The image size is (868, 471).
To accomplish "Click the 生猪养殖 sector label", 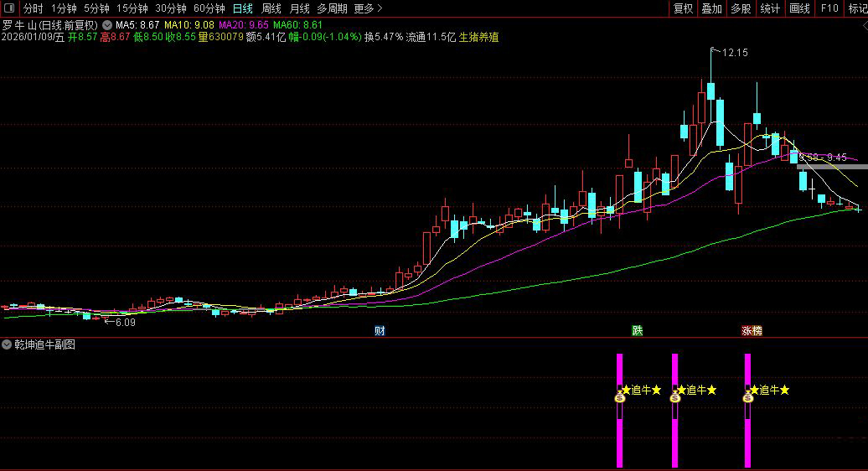I will (x=479, y=37).
